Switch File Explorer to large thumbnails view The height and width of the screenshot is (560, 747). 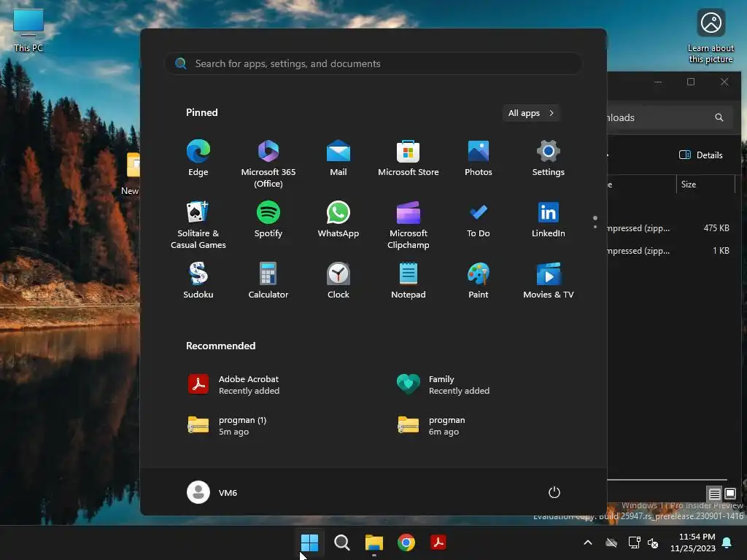(730, 494)
